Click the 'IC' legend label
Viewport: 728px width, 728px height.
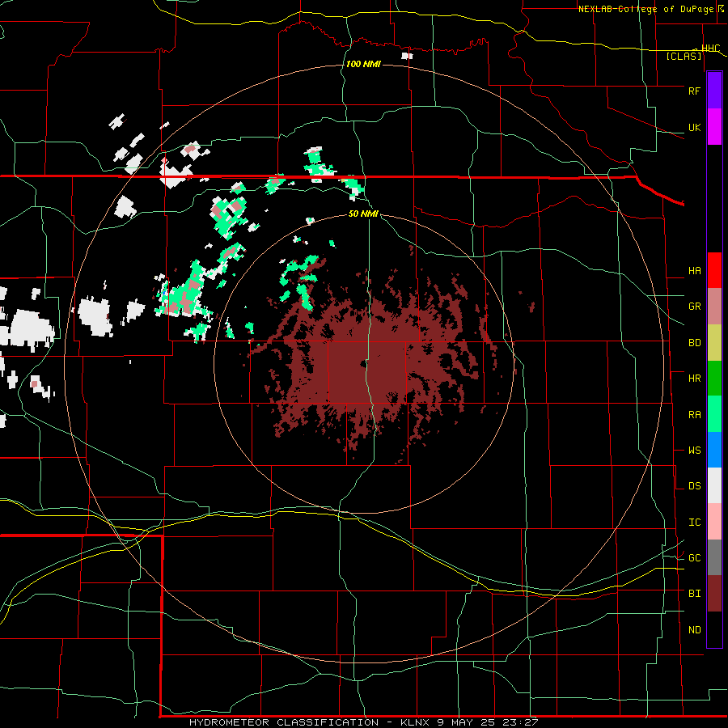coord(694,523)
